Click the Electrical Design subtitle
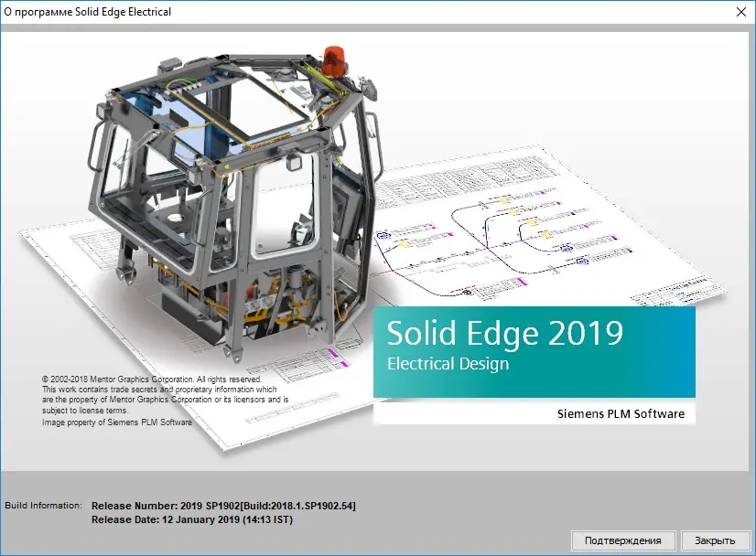The height and width of the screenshot is (556, 756). coord(448,363)
